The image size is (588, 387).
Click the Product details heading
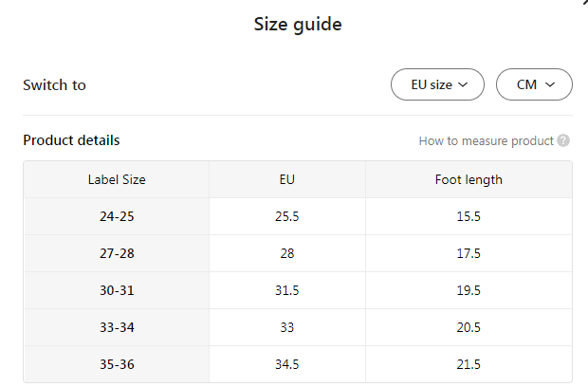click(71, 140)
